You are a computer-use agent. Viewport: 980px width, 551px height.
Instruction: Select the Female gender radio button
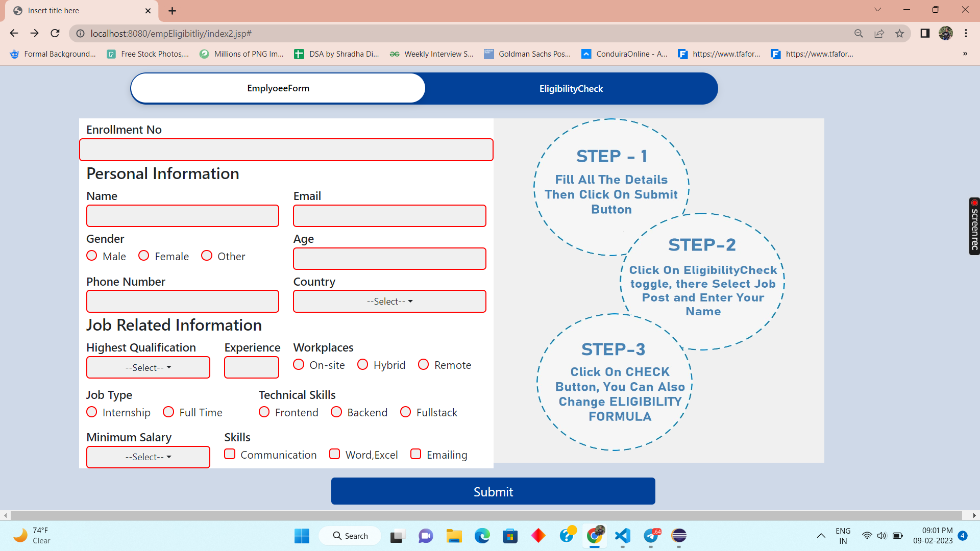[x=144, y=256]
